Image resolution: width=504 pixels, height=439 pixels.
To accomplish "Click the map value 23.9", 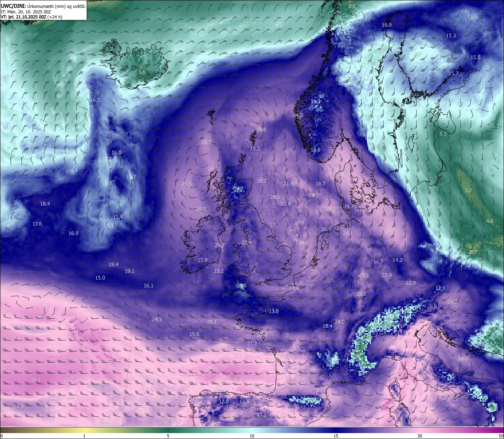I will coord(387,275).
